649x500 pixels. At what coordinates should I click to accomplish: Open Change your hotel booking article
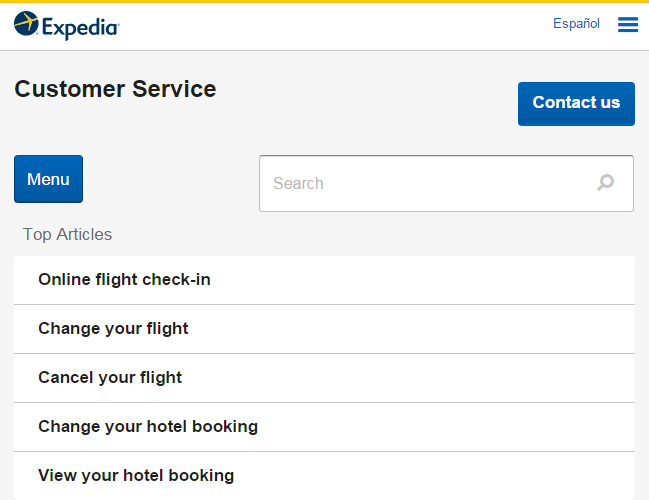pos(148,427)
